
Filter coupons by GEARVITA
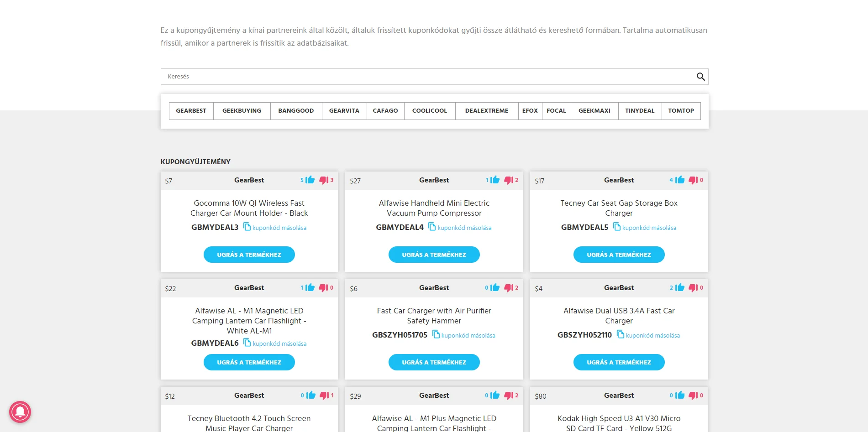tap(344, 111)
